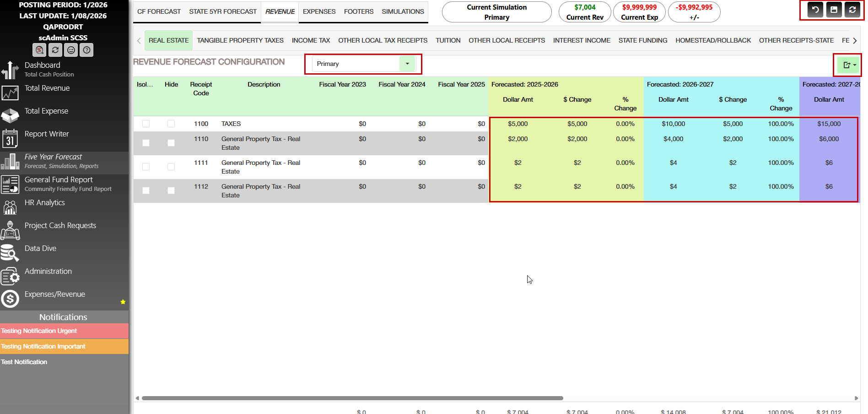This screenshot has height=414, width=868.
Task: Toggle Hide checkbox for receipt code 1110
Action: tap(171, 143)
